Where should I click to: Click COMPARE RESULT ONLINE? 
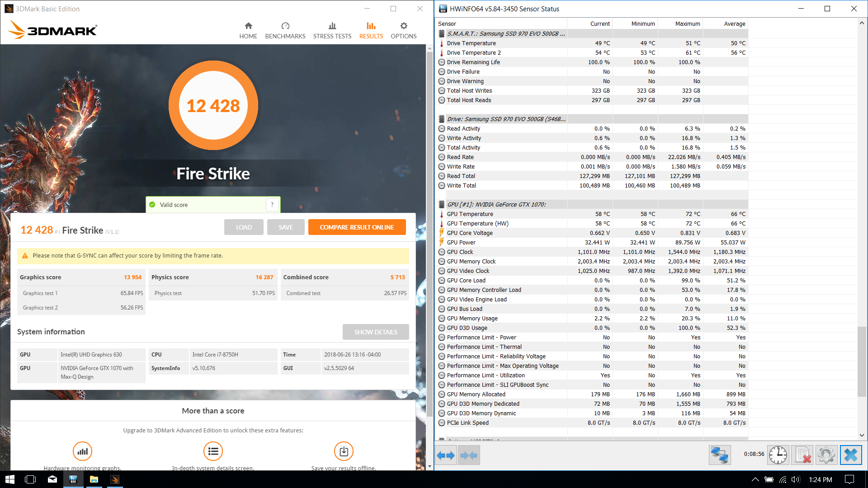(357, 227)
